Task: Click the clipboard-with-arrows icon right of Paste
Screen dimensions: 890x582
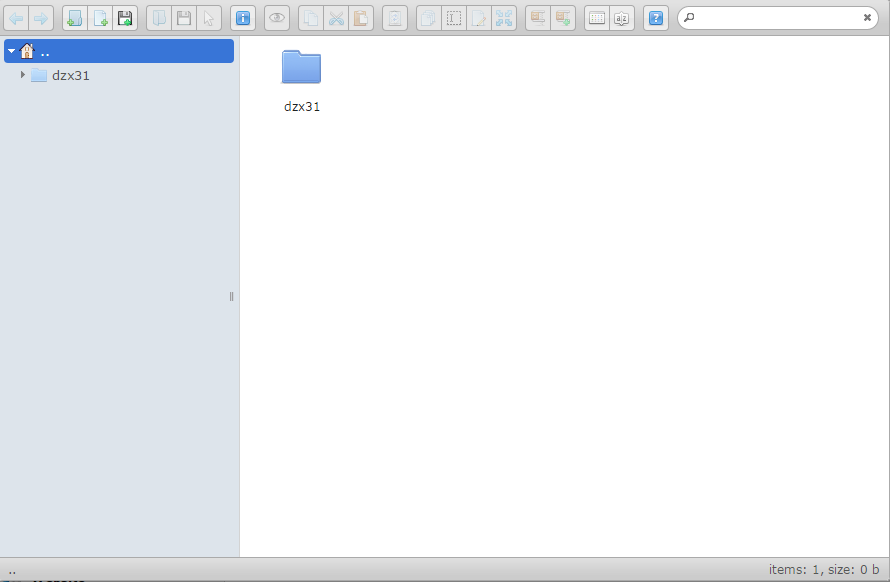Action: click(395, 18)
